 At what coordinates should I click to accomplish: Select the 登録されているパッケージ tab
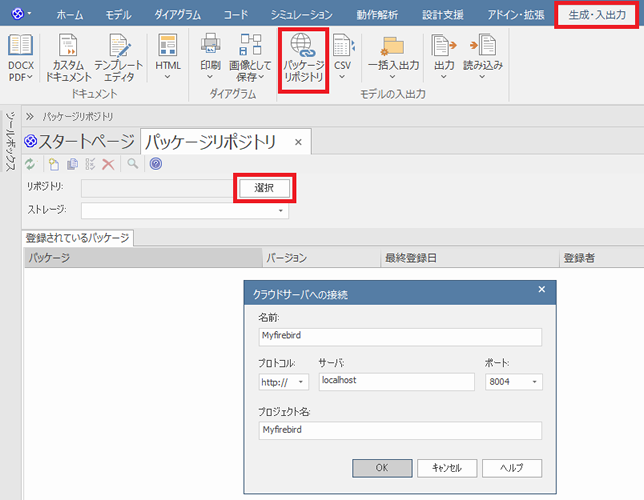click(77, 238)
